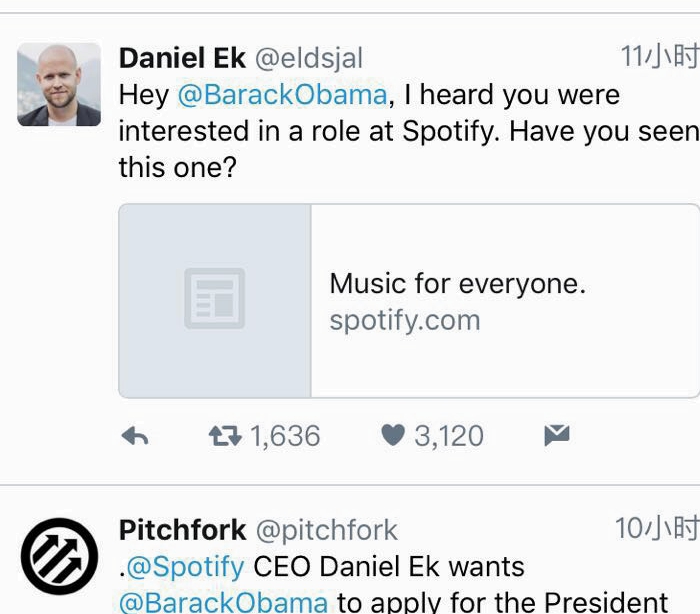Open Daniel Ek's profile picture
Viewport: 700px width, 614px height.
tap(59, 84)
